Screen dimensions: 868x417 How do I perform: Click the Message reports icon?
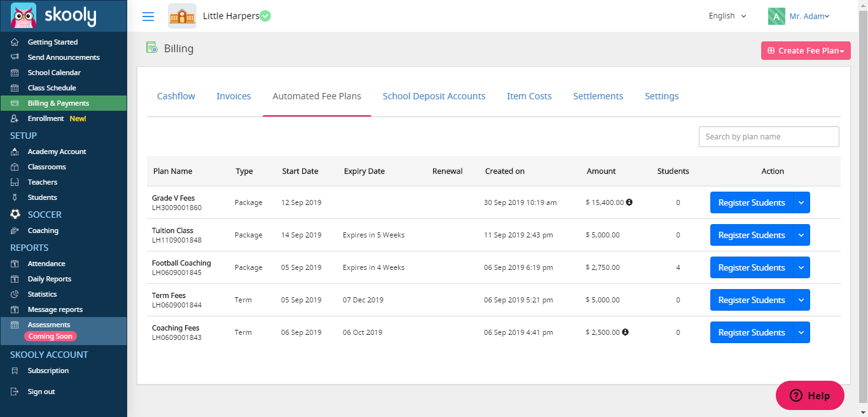(15, 309)
